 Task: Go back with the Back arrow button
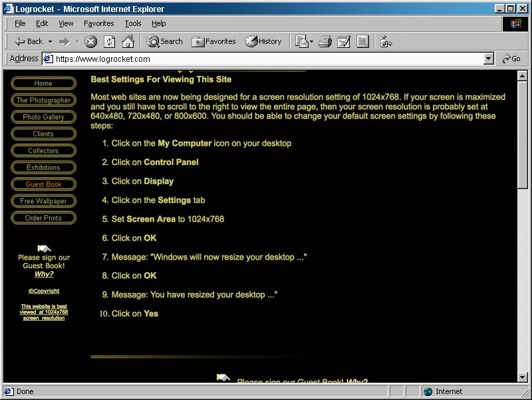[x=29, y=41]
